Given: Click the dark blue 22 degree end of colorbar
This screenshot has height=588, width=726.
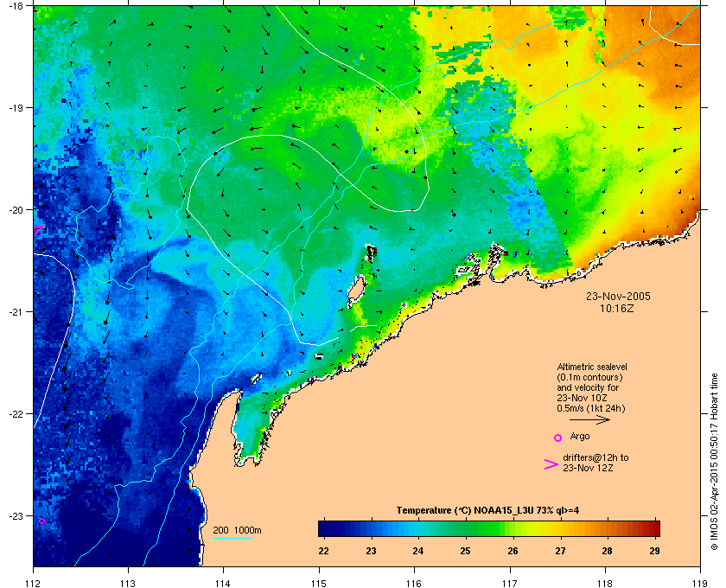Looking at the screenshot, I should [x=323, y=528].
